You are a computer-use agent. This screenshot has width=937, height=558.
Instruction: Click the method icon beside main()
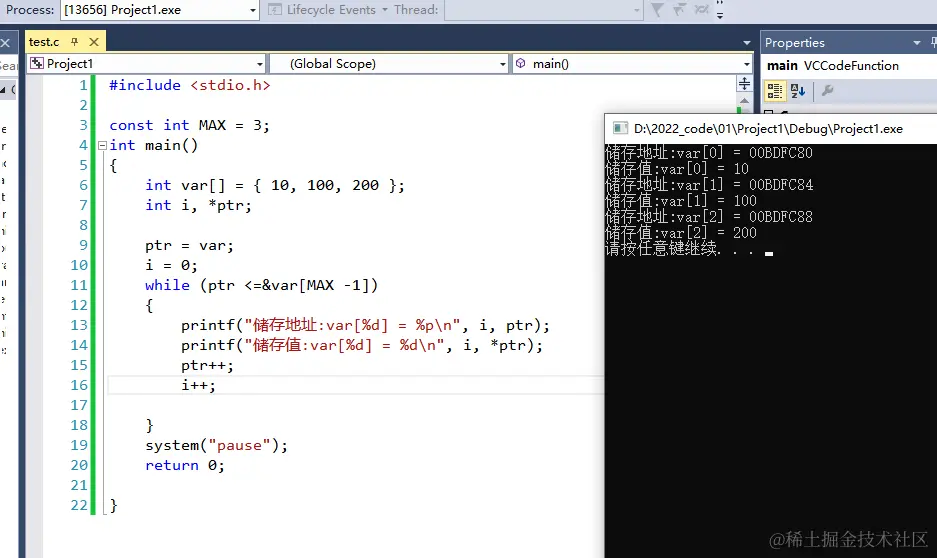click(x=520, y=63)
